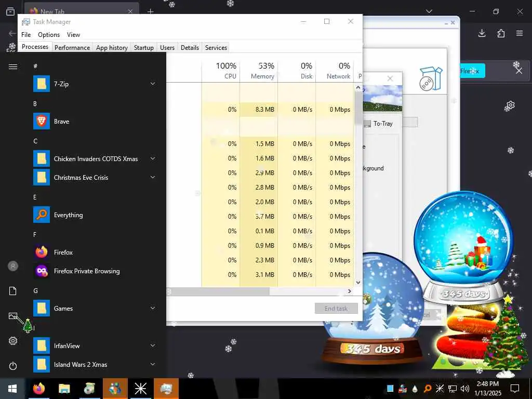Screen dimensions: 532x399
Task: Switch to the Performance tab
Action: click(x=72, y=47)
